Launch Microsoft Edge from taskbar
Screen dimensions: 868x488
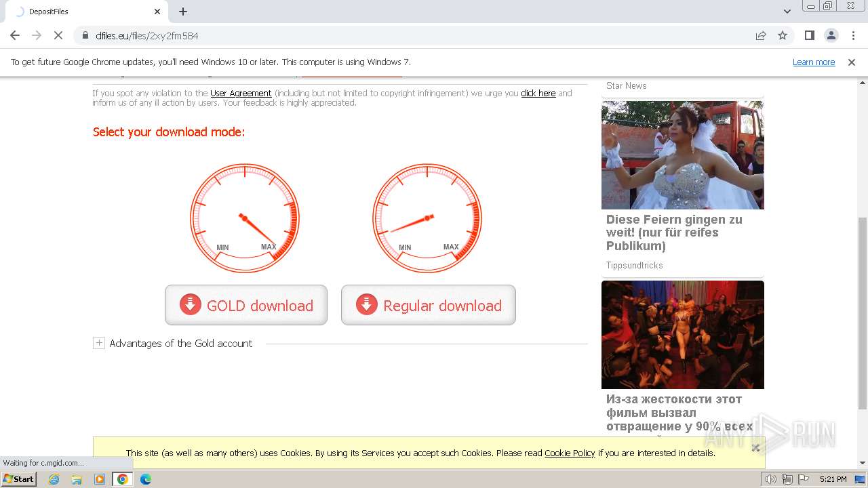[146, 479]
